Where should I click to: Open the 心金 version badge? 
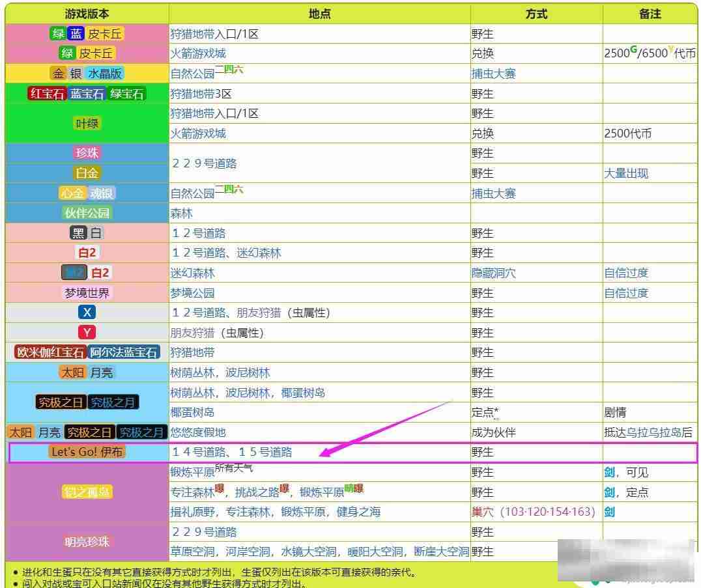(72, 193)
